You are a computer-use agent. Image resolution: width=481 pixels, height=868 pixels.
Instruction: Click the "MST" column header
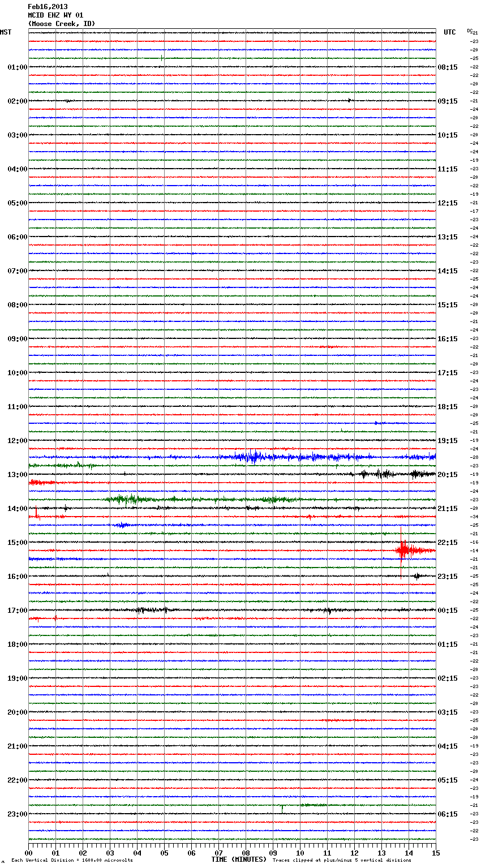[x=6, y=32]
